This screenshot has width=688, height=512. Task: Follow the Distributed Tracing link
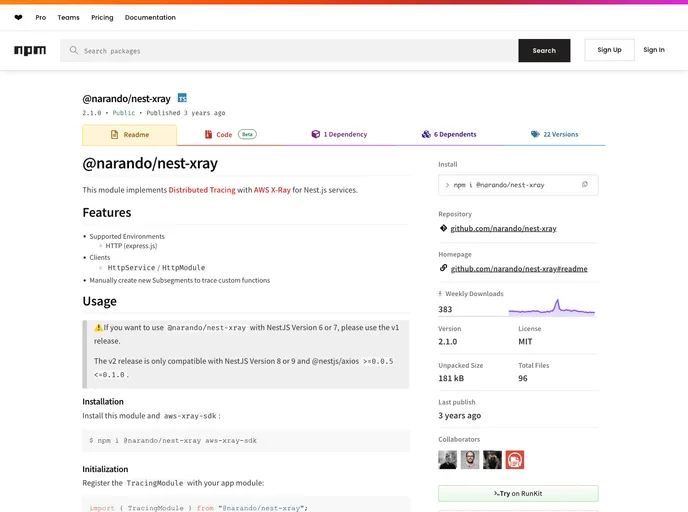pos(201,190)
